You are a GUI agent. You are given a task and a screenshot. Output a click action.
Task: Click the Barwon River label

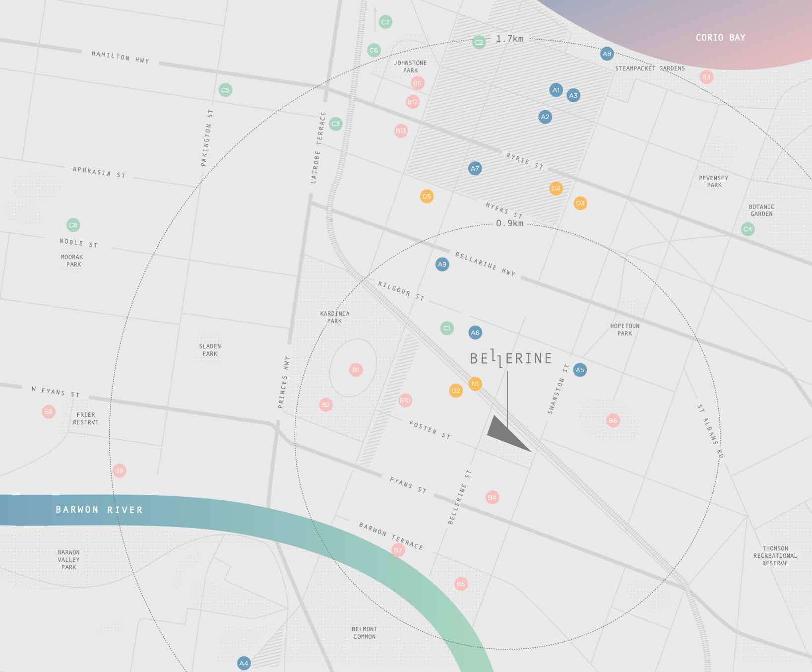click(x=99, y=510)
